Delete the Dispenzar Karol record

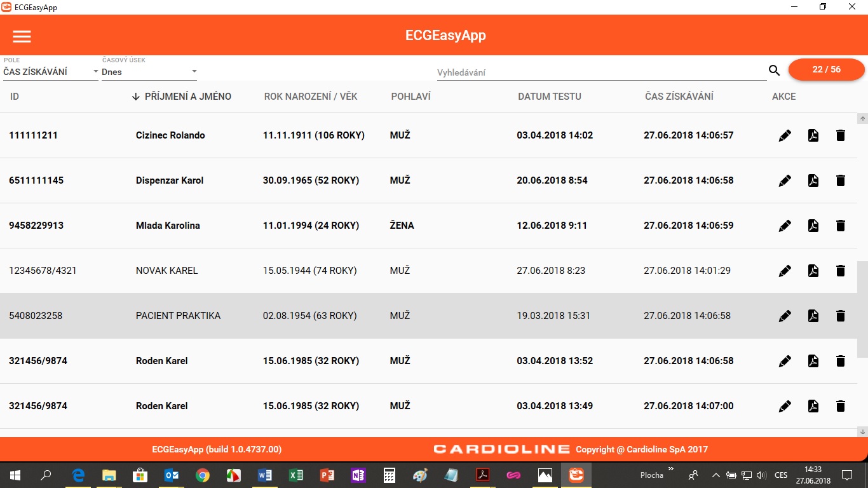841,180
